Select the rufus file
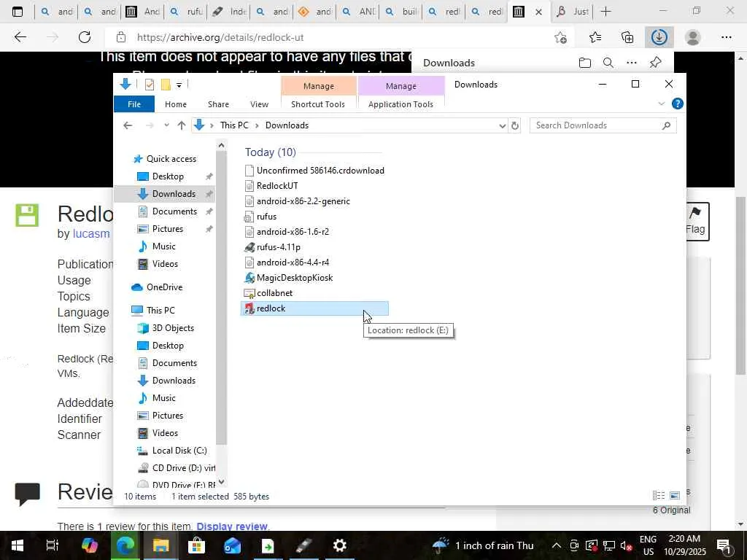Image resolution: width=747 pixels, height=560 pixels. [x=266, y=216]
